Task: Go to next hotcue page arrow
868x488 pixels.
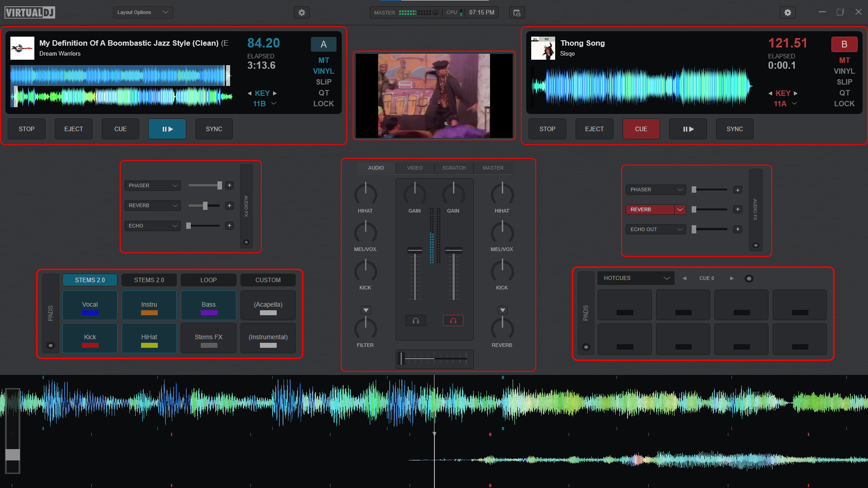Action: point(731,278)
